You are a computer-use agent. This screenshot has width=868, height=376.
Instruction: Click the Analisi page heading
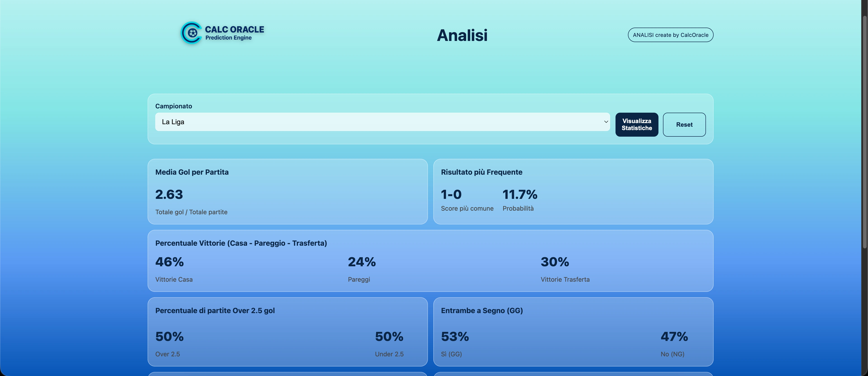pyautogui.click(x=462, y=35)
